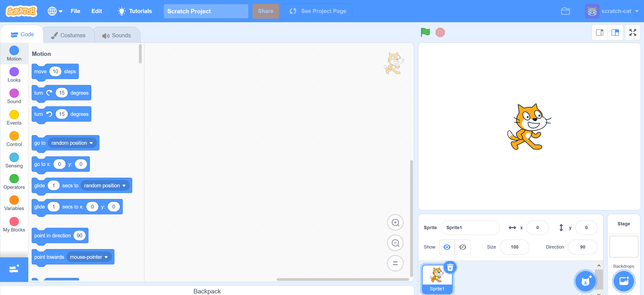
Task: Click the See Project Page button
Action: pos(317,11)
